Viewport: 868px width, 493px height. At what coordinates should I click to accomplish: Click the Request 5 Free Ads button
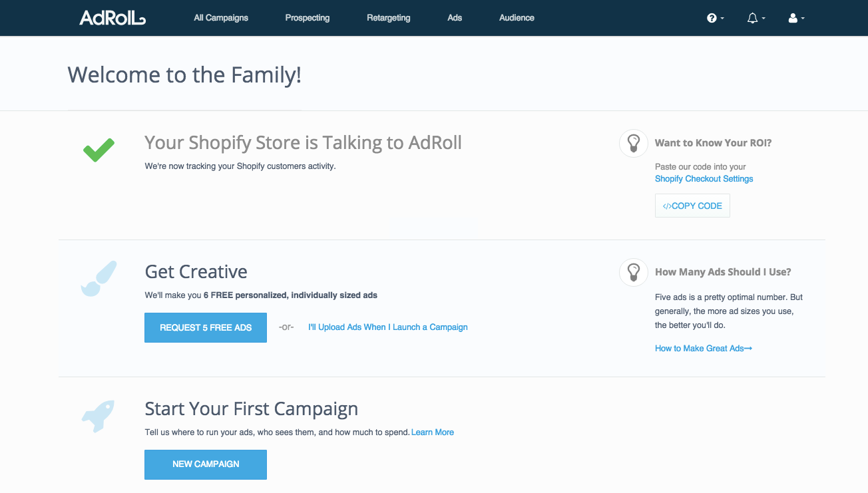click(206, 327)
